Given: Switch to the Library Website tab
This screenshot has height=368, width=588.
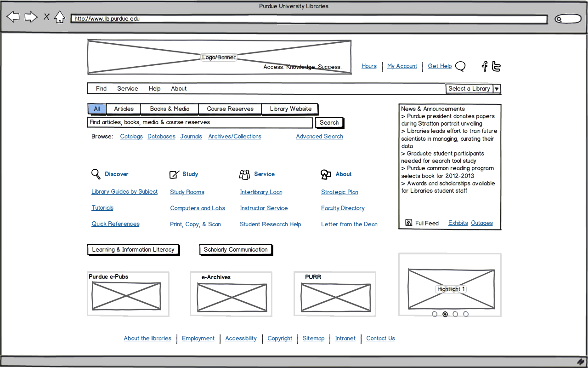Looking at the screenshot, I should click(x=290, y=109).
